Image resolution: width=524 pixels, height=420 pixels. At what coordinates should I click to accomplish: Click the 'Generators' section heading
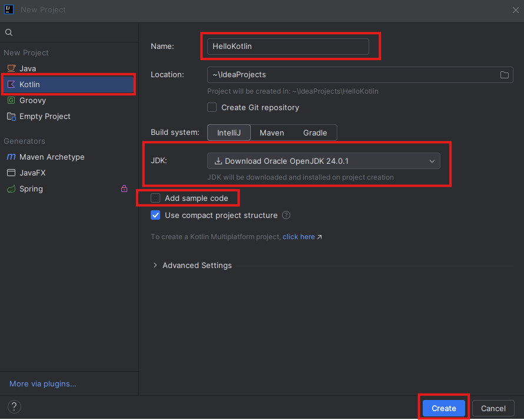pos(24,141)
